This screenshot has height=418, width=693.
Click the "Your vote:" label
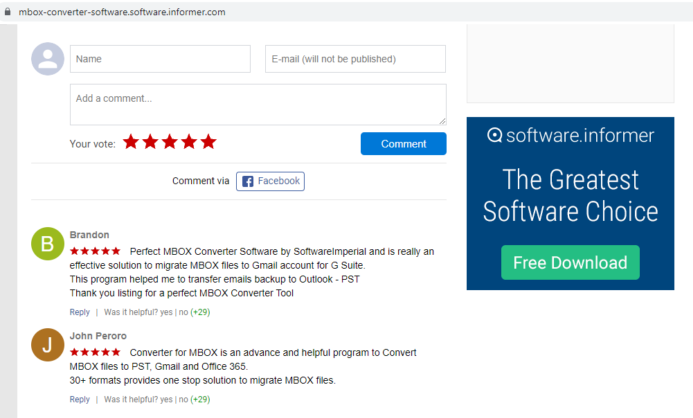pos(92,144)
